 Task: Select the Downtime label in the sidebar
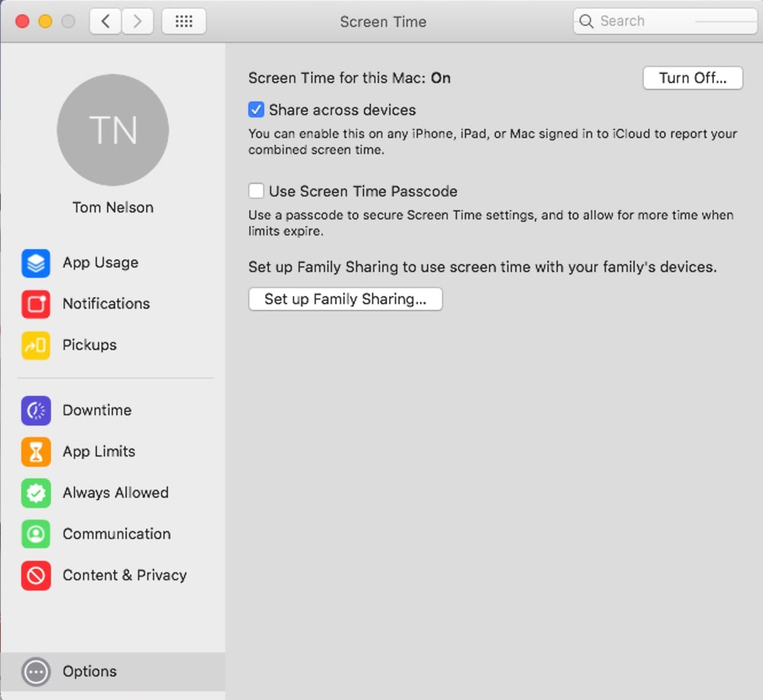click(97, 410)
